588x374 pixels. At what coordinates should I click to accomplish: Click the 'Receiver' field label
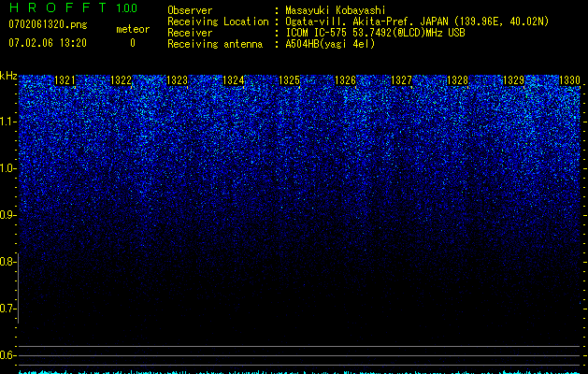click(190, 33)
